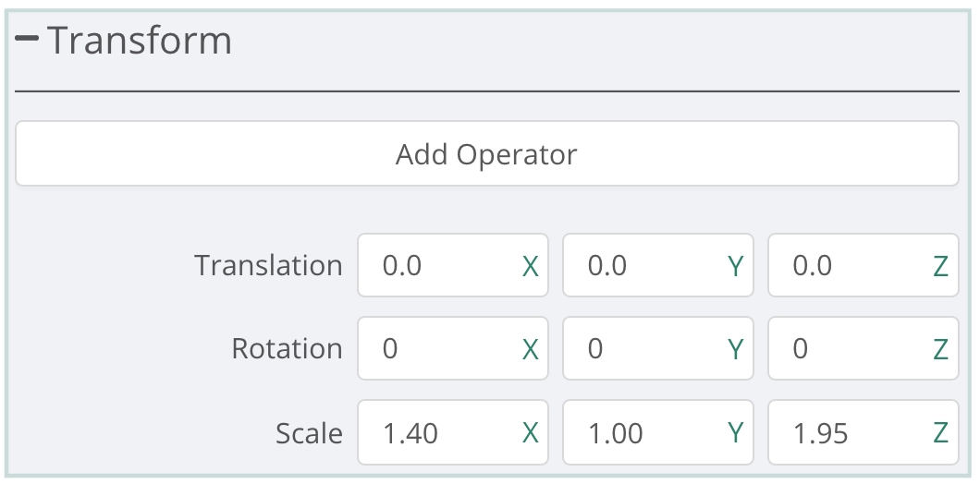
Task: Click the green Z axis letter in Translation row
Action: coord(940,266)
